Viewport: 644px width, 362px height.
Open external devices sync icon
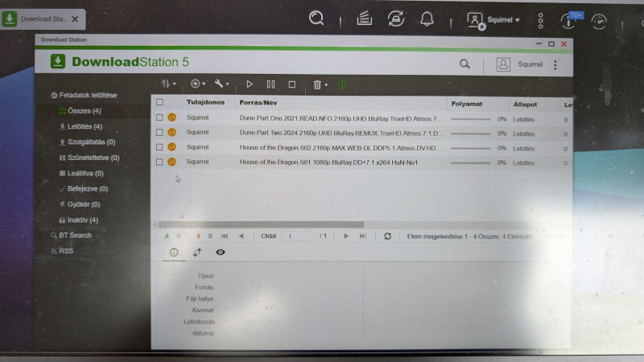(x=395, y=19)
